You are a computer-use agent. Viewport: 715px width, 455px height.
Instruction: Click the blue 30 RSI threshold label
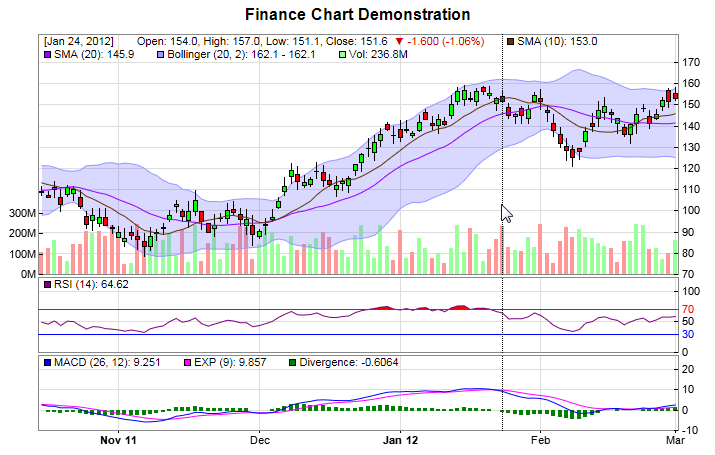(688, 334)
